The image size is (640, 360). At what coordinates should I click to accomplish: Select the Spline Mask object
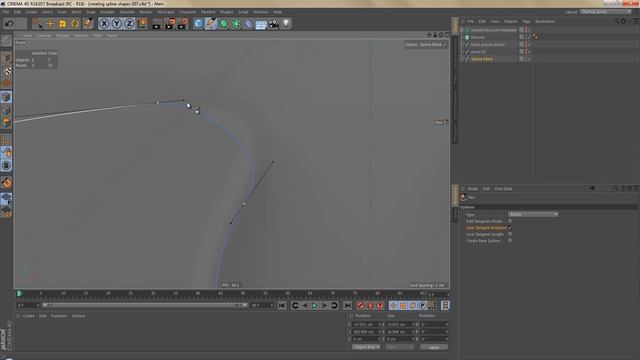pos(482,59)
